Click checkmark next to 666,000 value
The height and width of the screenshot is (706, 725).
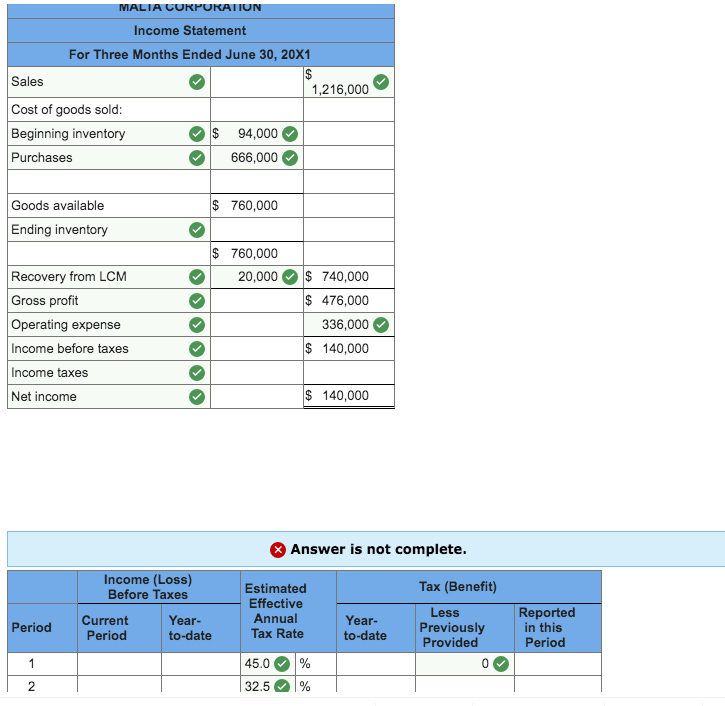[290, 158]
